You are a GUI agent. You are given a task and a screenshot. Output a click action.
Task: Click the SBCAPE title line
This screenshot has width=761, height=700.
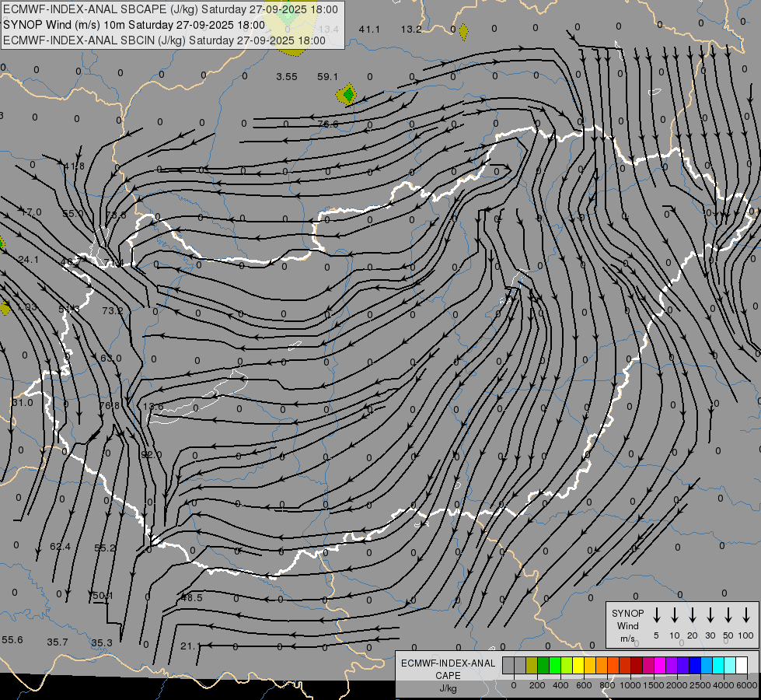click(x=170, y=9)
